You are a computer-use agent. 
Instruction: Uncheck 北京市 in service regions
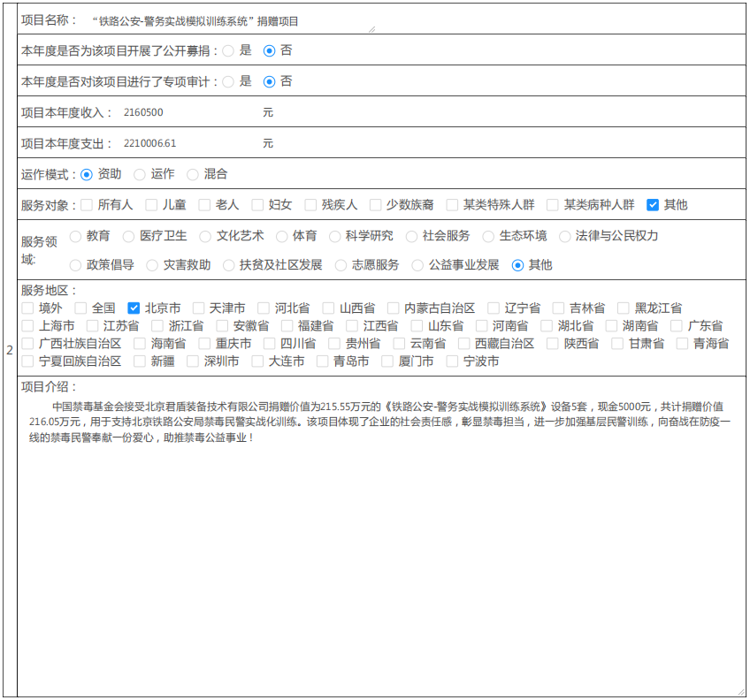pyautogui.click(x=134, y=308)
